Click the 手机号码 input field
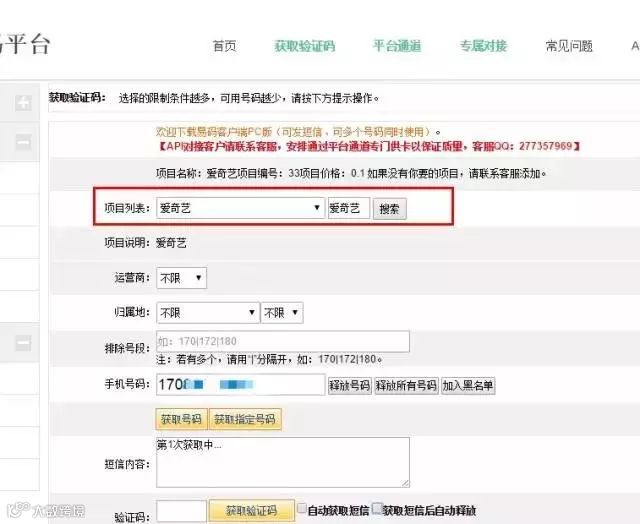This screenshot has height=524, width=640. click(240, 384)
